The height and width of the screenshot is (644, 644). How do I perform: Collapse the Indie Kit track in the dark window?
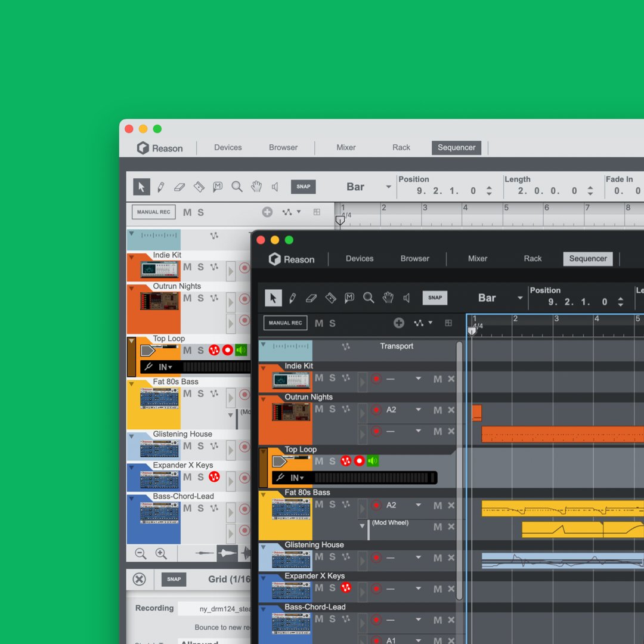tap(264, 369)
